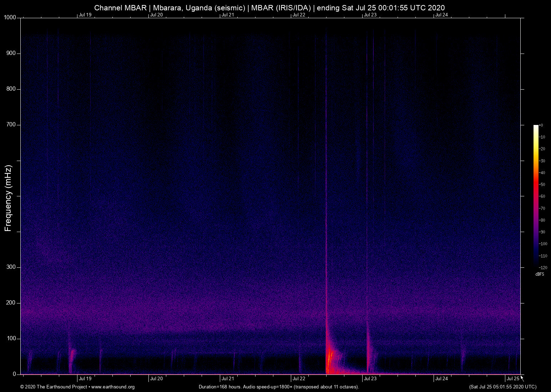This screenshot has height=392, width=551.
Task: Click the Sat Jul 25 05:01:55 timestamp text
Action: point(502,387)
